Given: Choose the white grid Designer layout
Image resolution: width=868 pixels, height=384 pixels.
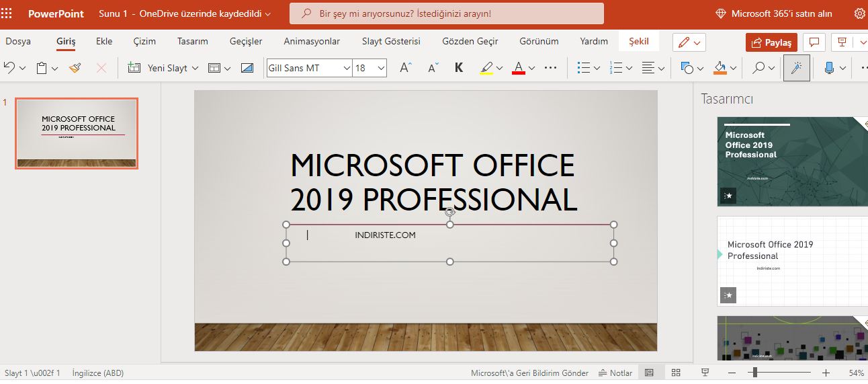Looking at the screenshot, I should 792,261.
